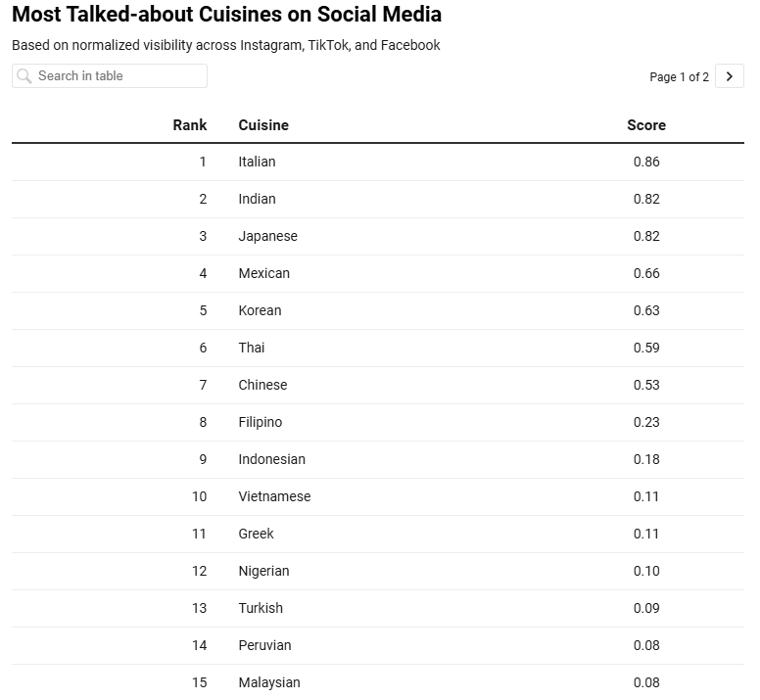Click the Korean cuisine name
This screenshot has width=760, height=700.
pyautogui.click(x=260, y=310)
